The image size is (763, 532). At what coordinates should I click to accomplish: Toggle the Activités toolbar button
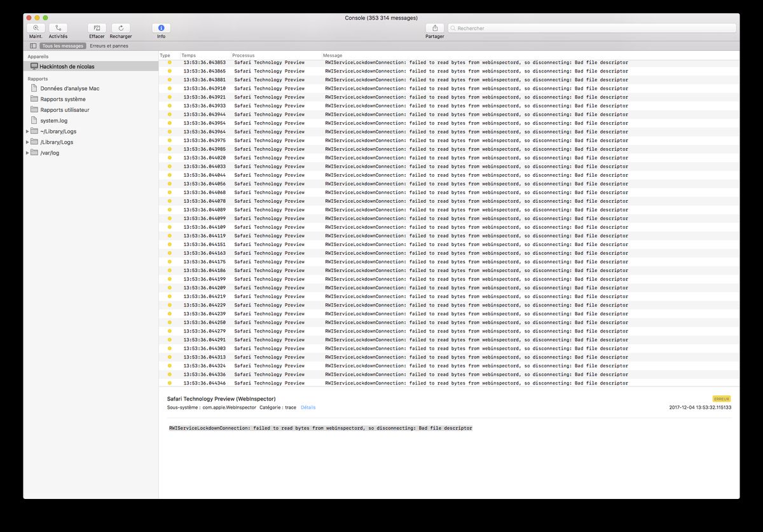click(x=58, y=28)
